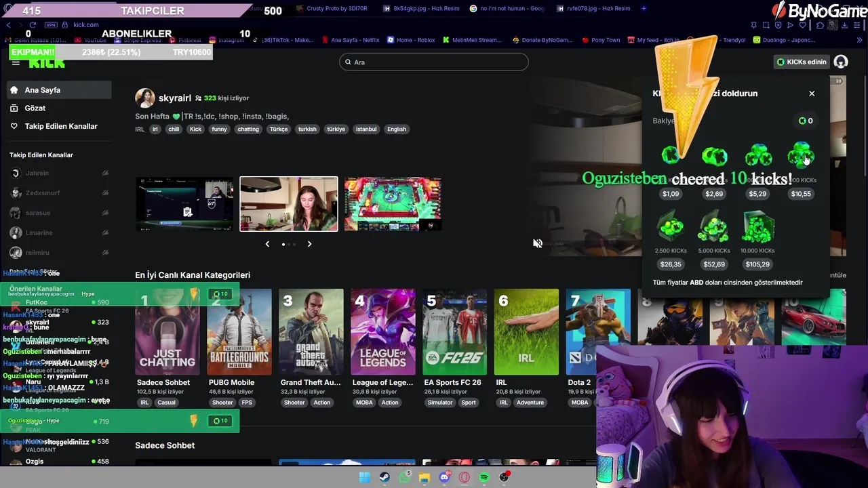Close the KICKs purchase popup
The width and height of the screenshot is (868, 488).
click(812, 94)
